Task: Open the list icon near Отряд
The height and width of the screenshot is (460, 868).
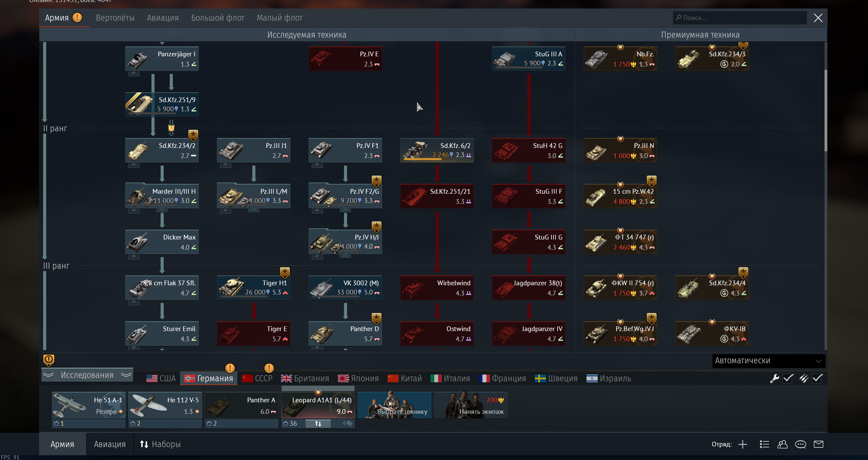Action: tap(764, 444)
